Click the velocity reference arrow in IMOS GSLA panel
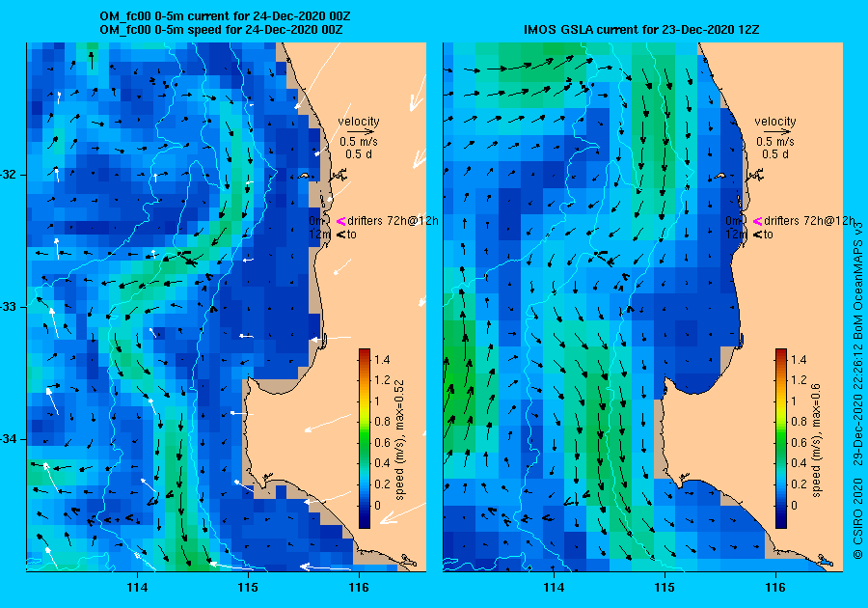 775,132
